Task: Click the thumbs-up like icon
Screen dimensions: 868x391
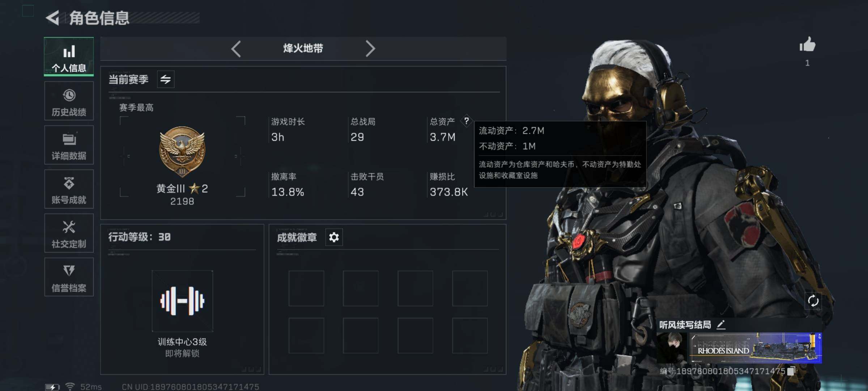Action: coord(807,45)
